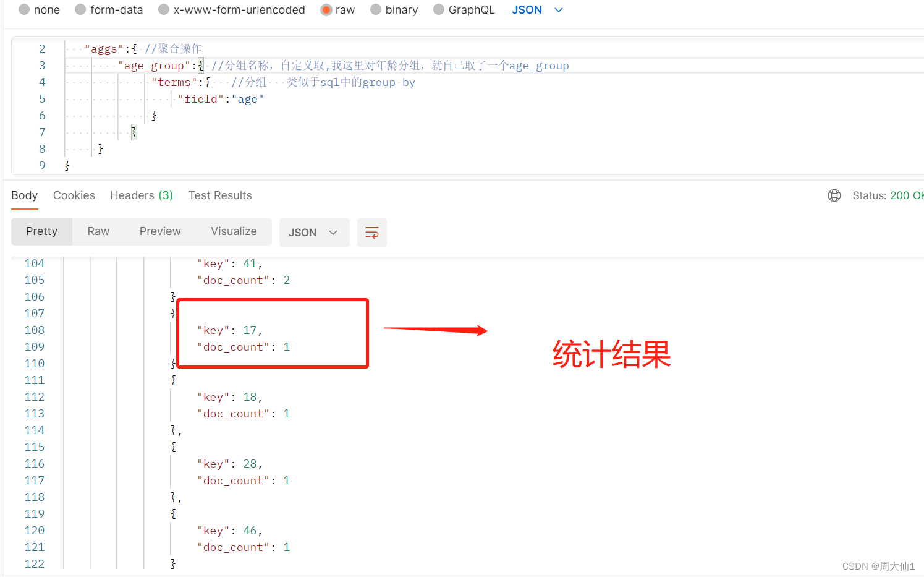Click "key": 46 on response line 120
Viewport: 924px width, 577px height.
pyautogui.click(x=230, y=531)
